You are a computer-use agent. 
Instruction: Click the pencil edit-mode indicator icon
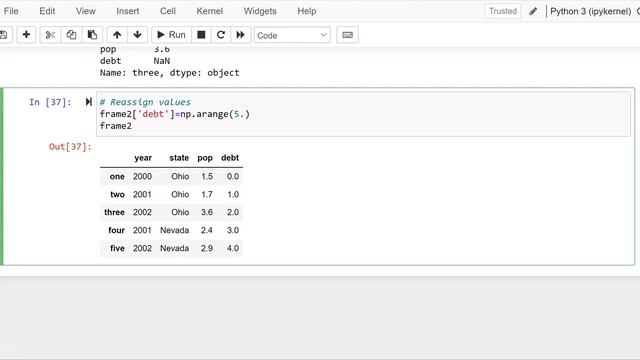533,11
